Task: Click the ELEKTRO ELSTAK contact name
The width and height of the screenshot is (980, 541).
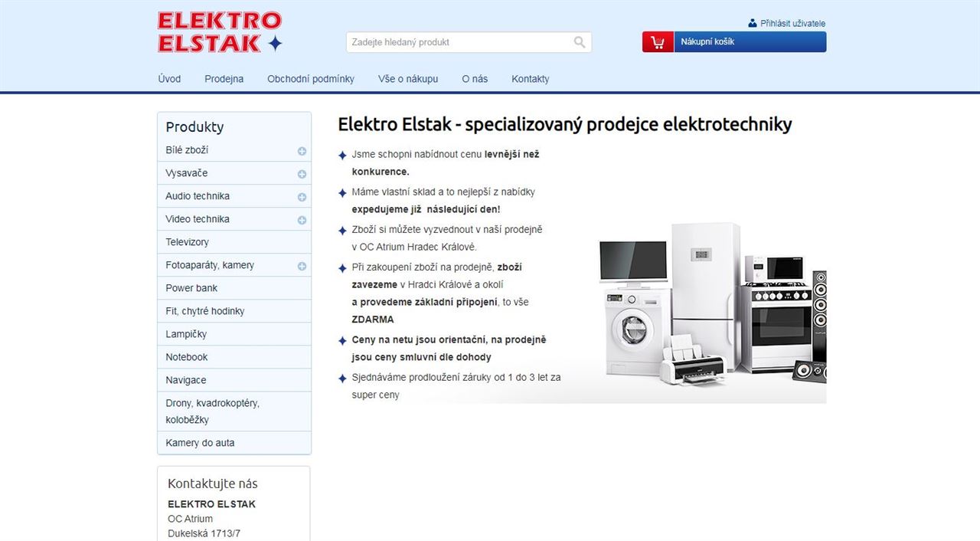Action: point(212,504)
